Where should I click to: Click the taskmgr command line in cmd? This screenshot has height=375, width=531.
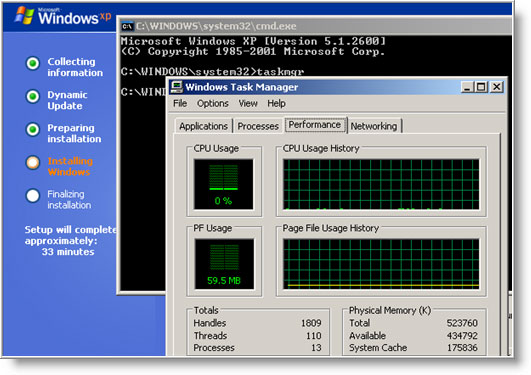[x=212, y=72]
